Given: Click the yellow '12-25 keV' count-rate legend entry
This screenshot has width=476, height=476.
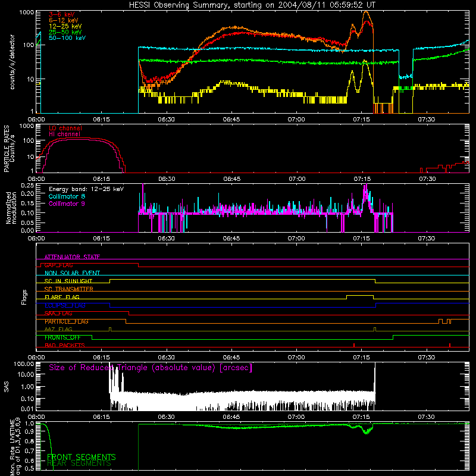Looking at the screenshot, I should [x=65, y=26].
